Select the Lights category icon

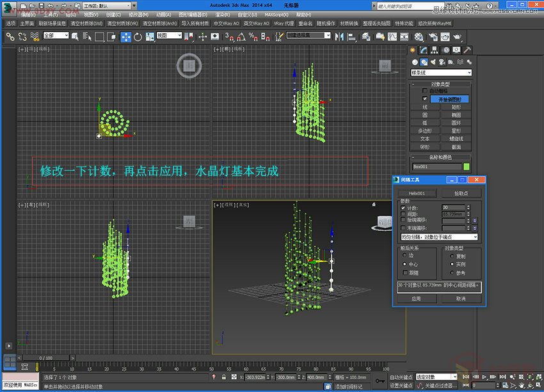[433, 62]
